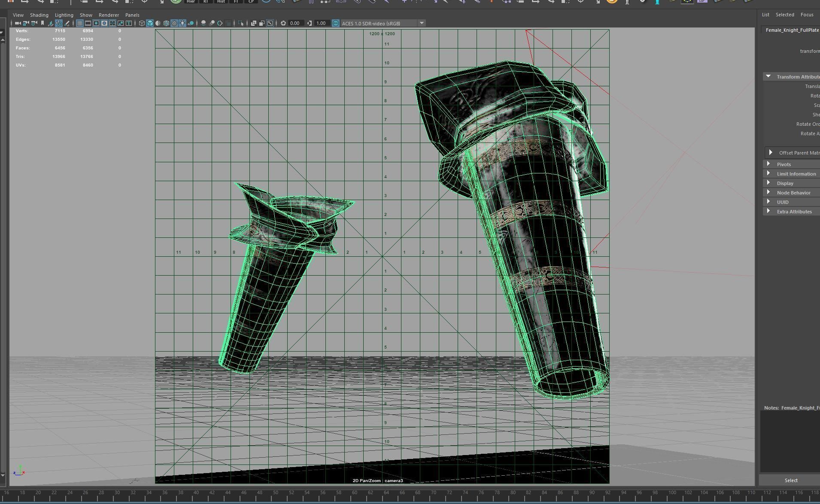Click the Hist shelf button

(221, 2)
